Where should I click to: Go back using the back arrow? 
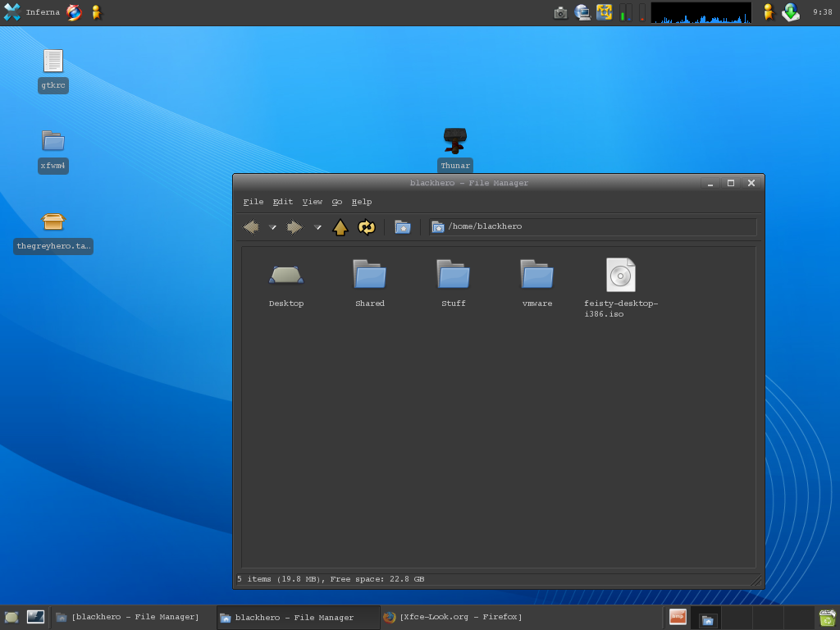[251, 227]
